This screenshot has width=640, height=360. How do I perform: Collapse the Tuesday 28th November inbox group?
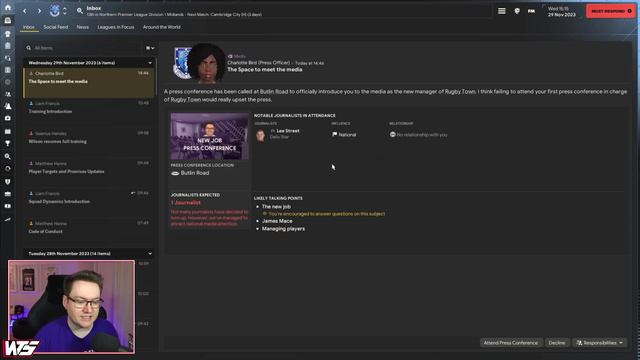[150, 253]
